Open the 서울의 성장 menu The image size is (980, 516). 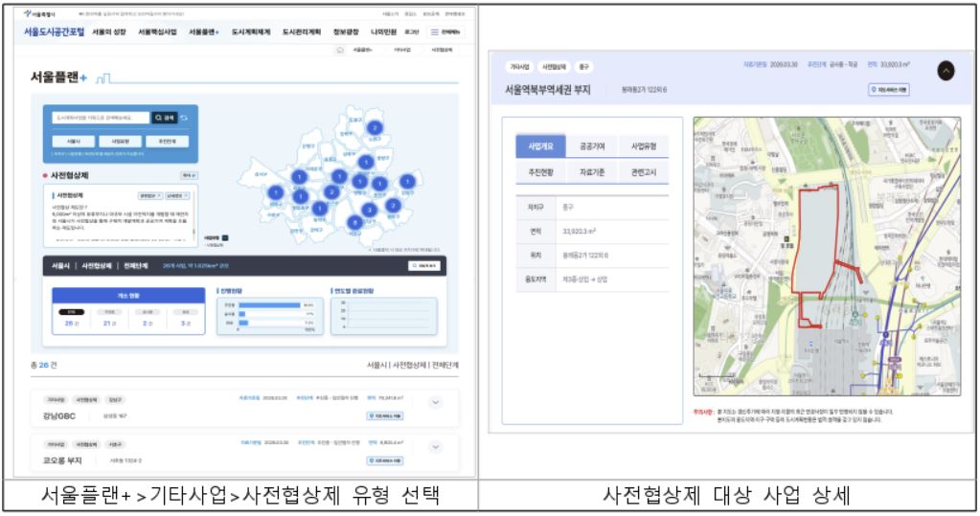109,32
